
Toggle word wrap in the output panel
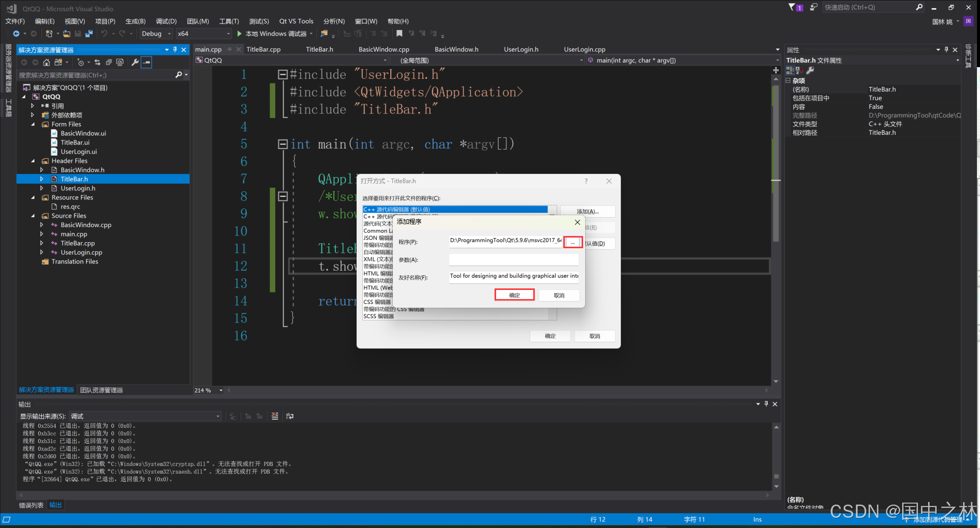pos(290,416)
